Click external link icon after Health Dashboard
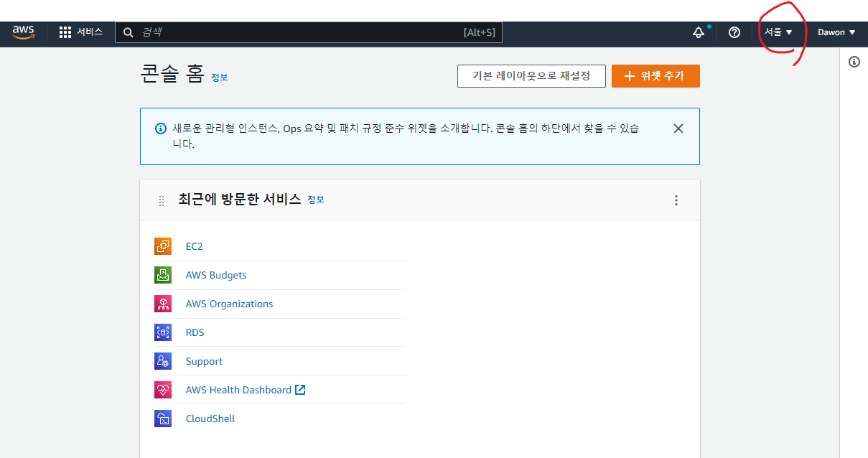 pyautogui.click(x=300, y=390)
